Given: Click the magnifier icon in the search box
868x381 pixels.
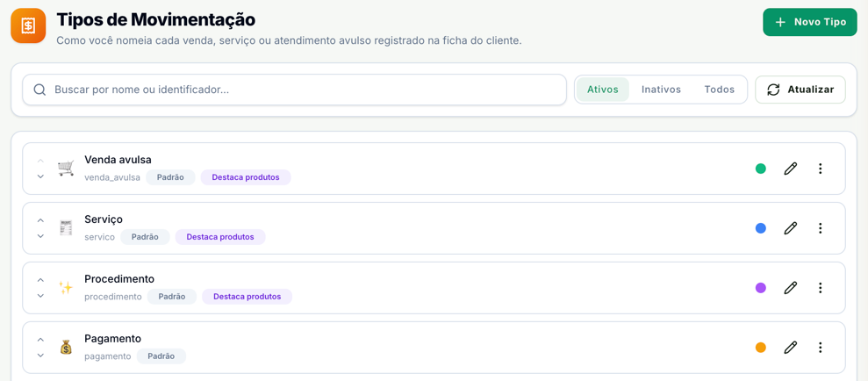Looking at the screenshot, I should (x=39, y=90).
